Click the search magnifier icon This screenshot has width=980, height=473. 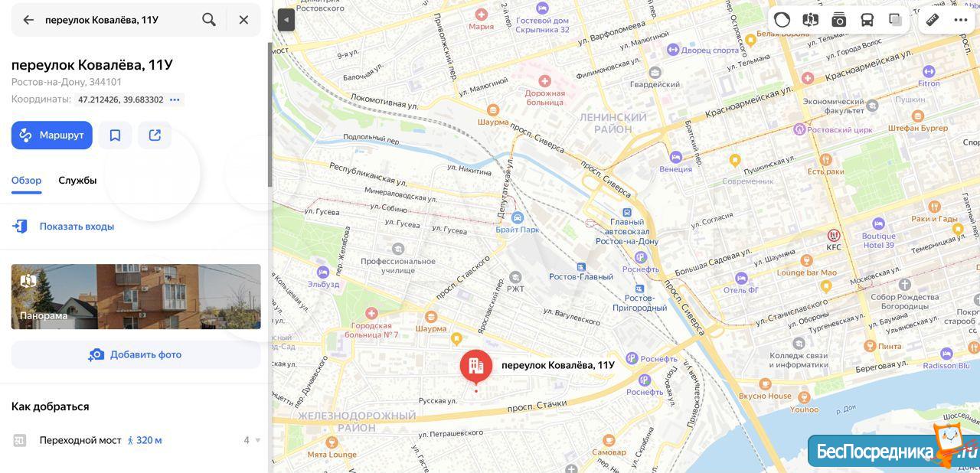click(209, 20)
